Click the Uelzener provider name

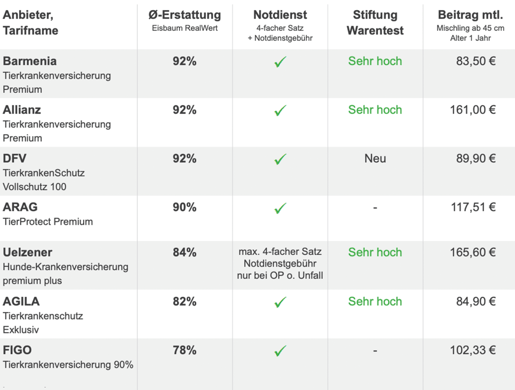pyautogui.click(x=27, y=252)
